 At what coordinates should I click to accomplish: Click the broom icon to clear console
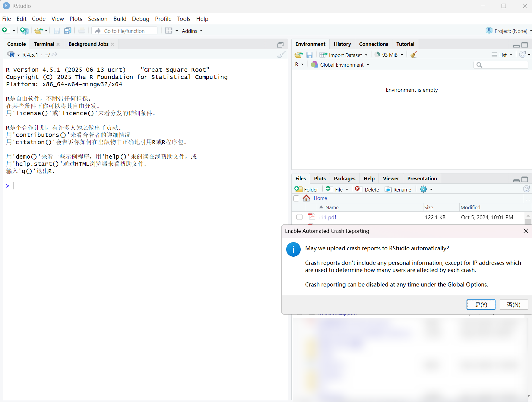(x=281, y=55)
